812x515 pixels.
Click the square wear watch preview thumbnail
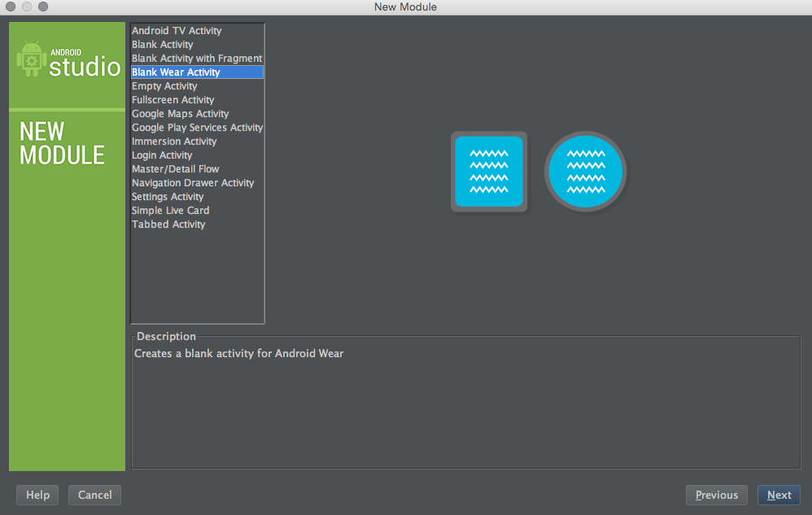(489, 172)
